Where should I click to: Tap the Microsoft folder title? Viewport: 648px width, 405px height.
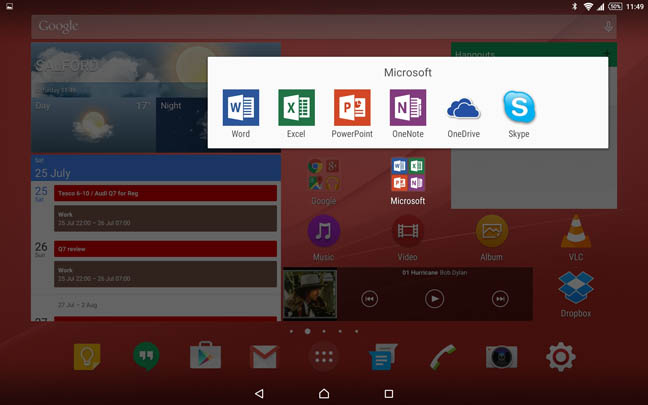tap(408, 72)
